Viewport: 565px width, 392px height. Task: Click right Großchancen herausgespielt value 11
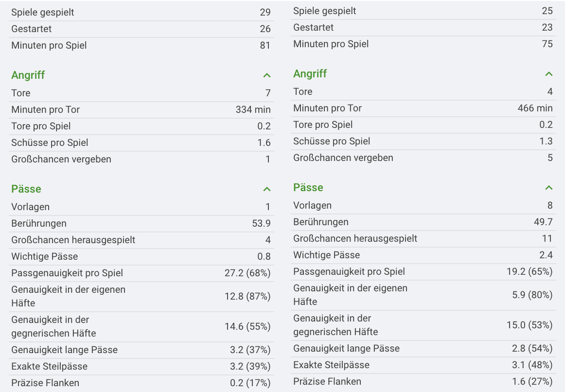[547, 238]
